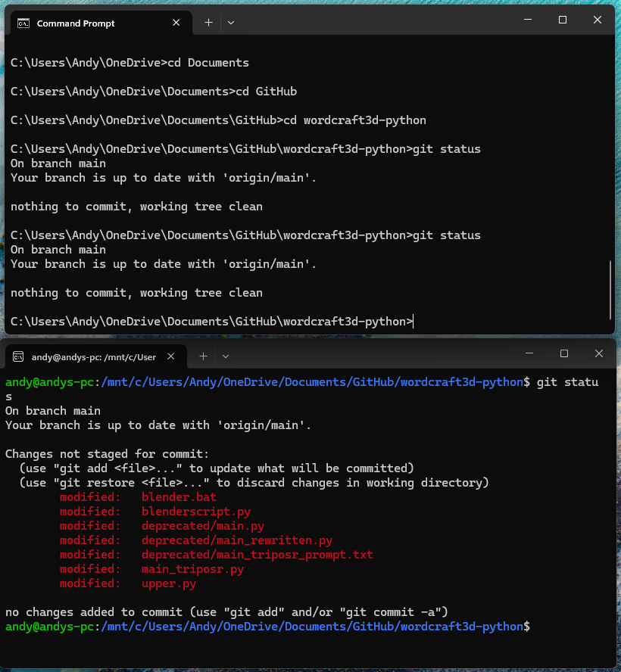Click the modified file upper.py in git output
621x672 pixels.
[168, 583]
